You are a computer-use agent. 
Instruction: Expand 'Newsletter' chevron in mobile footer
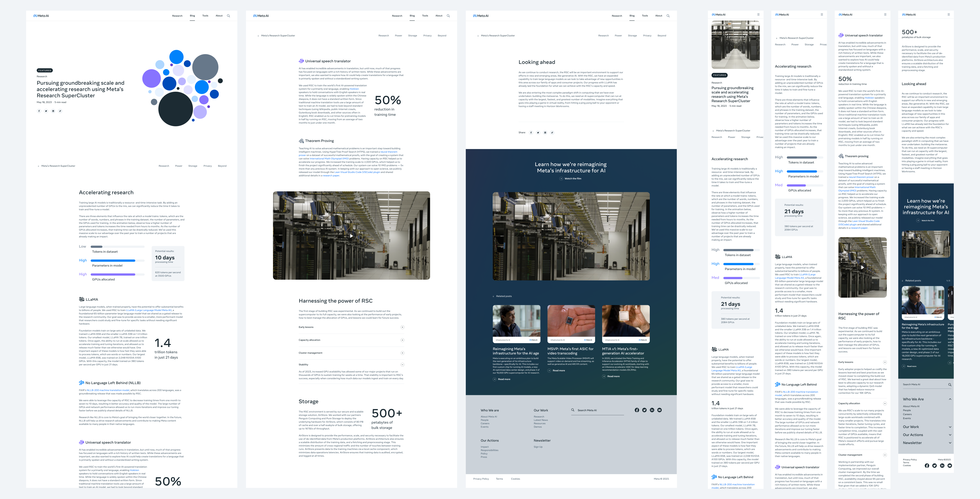click(950, 443)
